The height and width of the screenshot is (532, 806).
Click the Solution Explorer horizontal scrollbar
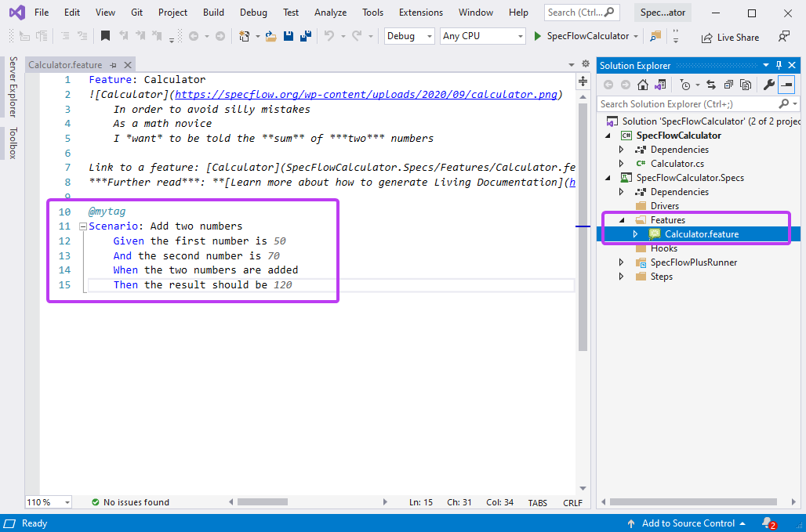point(692,502)
